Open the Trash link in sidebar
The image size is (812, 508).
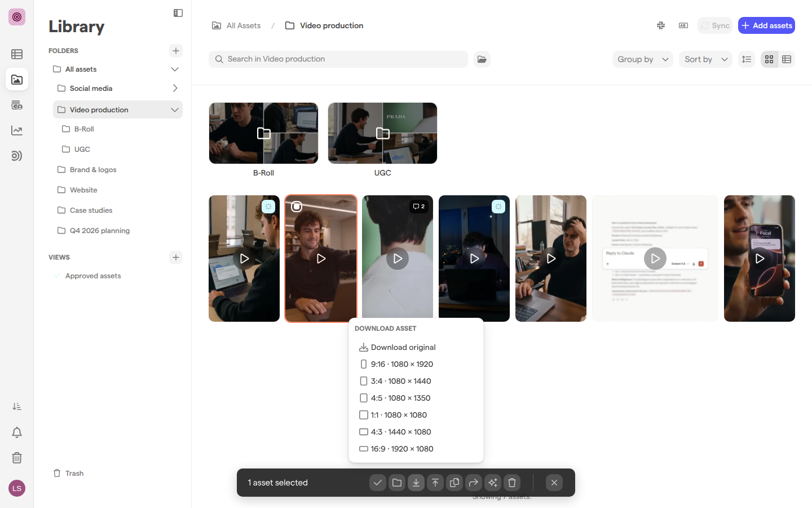coord(68,474)
